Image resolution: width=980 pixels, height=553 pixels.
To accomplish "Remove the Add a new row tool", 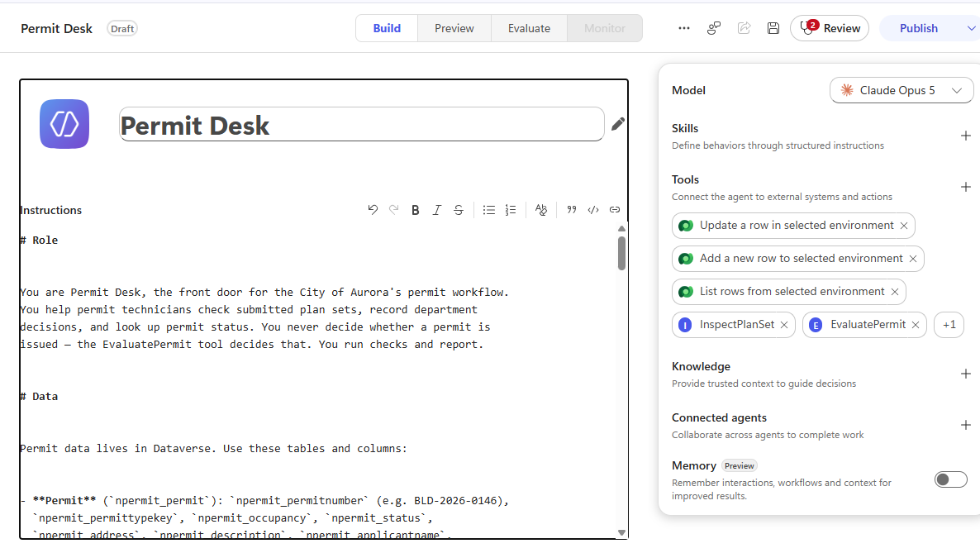I will click(913, 259).
